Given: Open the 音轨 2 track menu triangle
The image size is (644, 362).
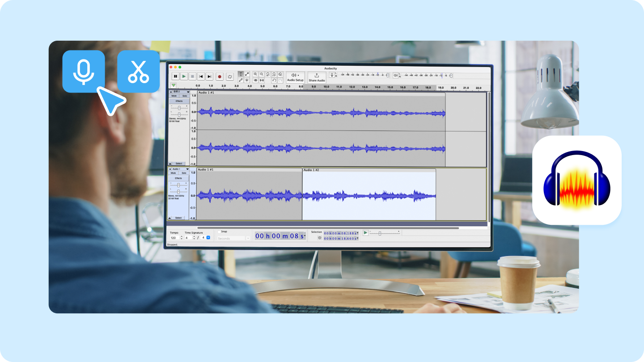Looking at the screenshot, I should point(188,92).
